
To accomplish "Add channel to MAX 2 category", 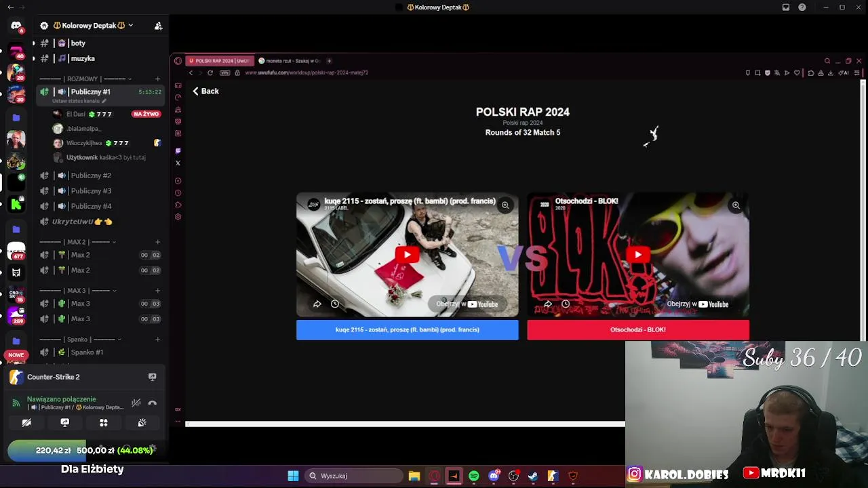I will point(157,242).
